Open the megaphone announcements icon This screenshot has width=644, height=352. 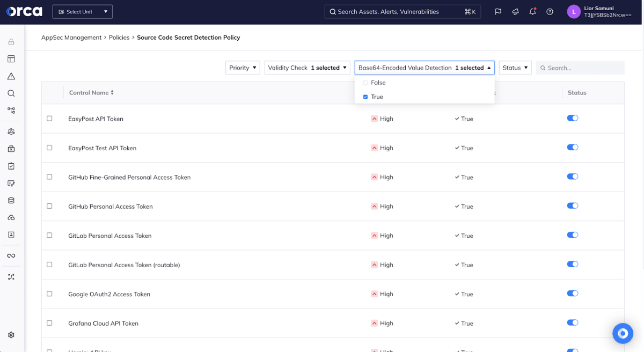coord(515,12)
